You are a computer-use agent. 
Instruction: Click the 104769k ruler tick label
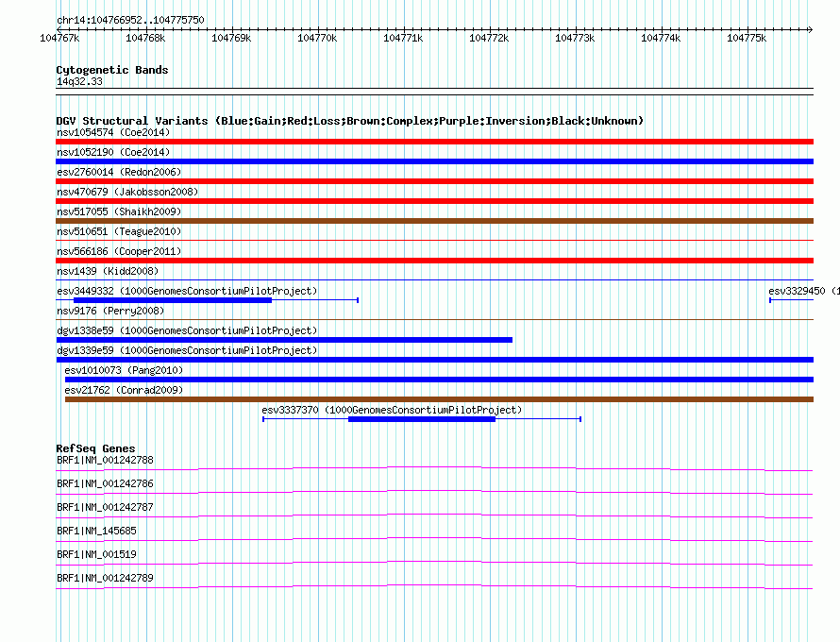231,38
